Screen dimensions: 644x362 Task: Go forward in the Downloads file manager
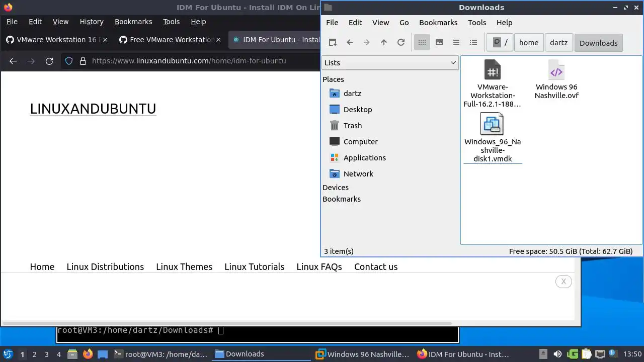tap(367, 43)
